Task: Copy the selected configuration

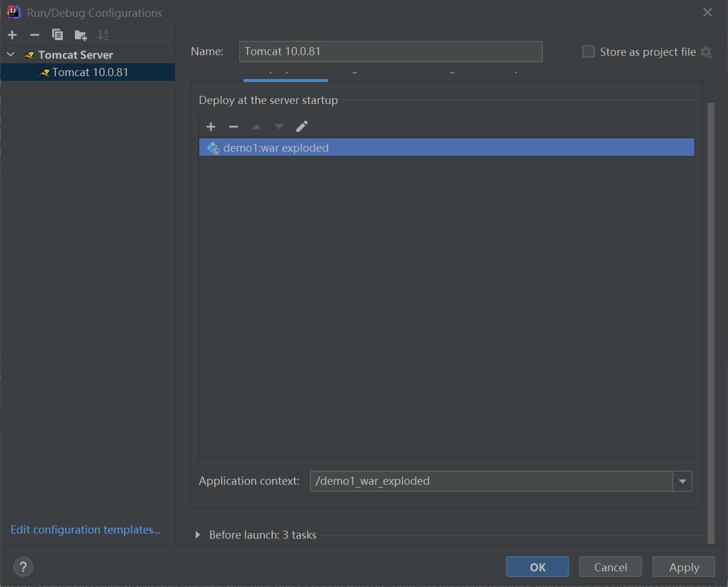Action: point(58,35)
